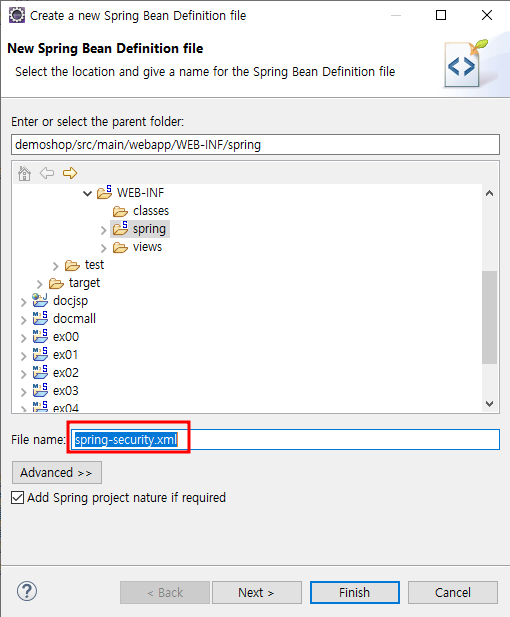Click the docjsp project icon
510x617 pixels.
(x=40, y=300)
